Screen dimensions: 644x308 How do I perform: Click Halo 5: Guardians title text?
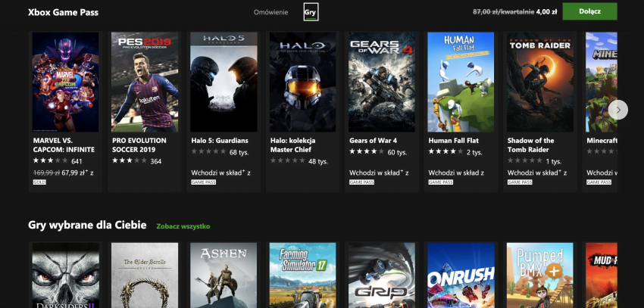click(220, 141)
